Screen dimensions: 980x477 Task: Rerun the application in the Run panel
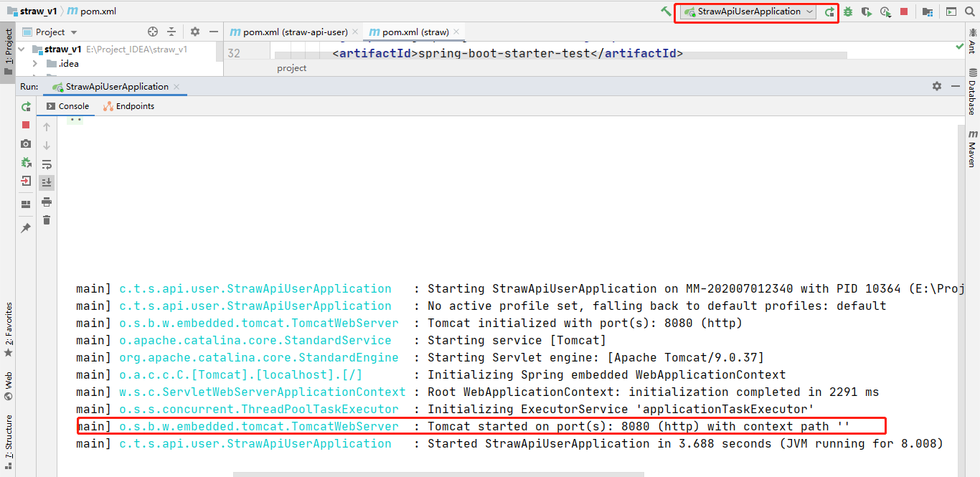(26, 106)
